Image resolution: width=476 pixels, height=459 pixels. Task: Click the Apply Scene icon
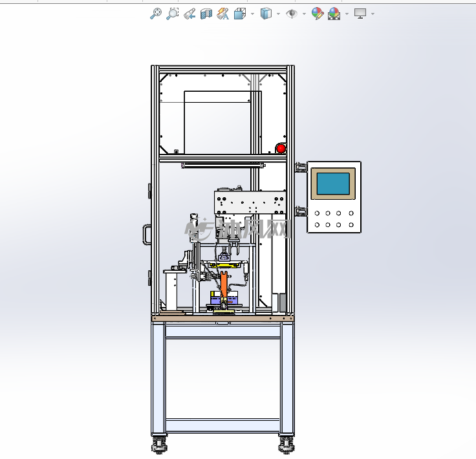point(334,14)
